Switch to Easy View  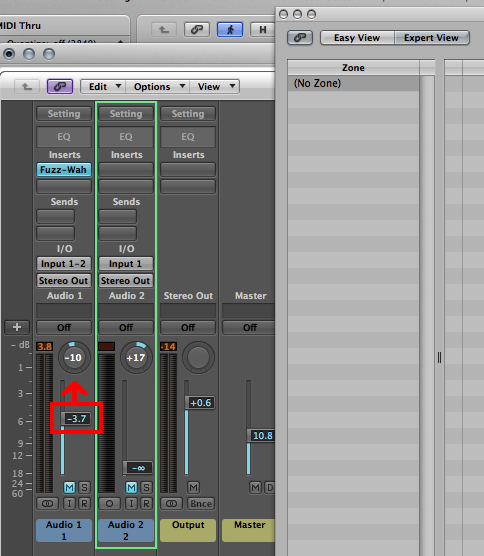357,37
